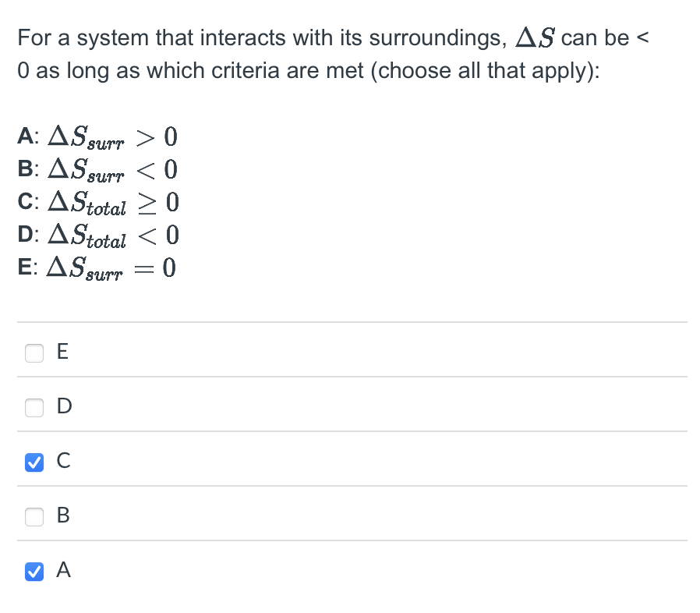
Task: Deselect answer A by clicking its label
Action: 62,571
